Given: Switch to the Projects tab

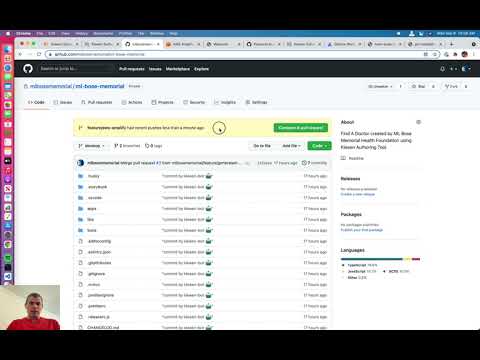Looking at the screenshot, I should pos(162,102).
